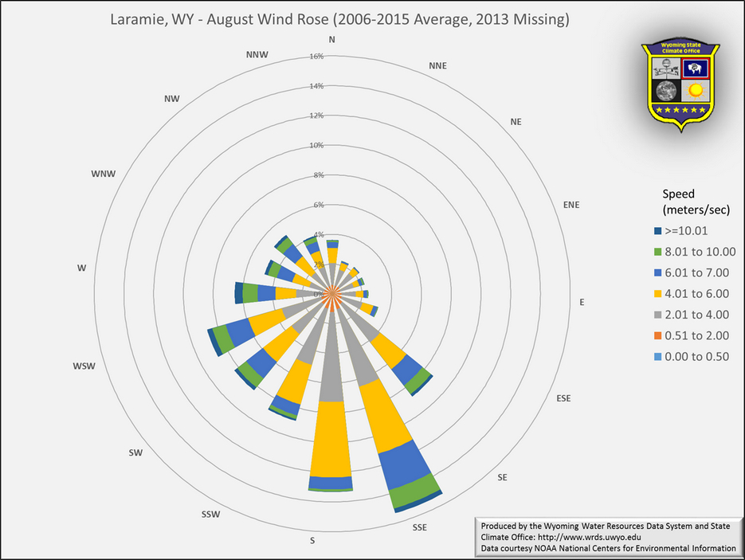Screen dimensions: 745x560
Task: Click the "SSE" direction label
Action: pyautogui.click(x=420, y=527)
